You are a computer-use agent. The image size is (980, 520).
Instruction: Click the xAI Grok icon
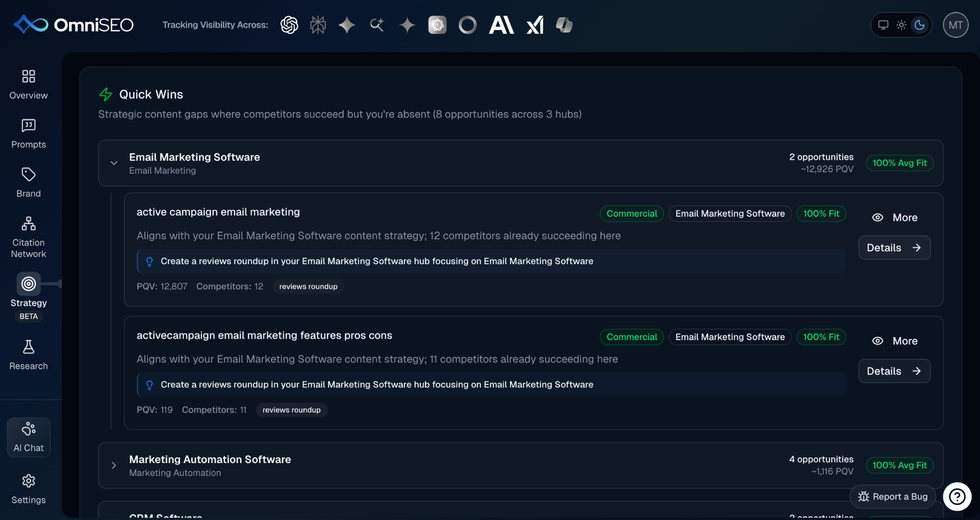point(535,25)
